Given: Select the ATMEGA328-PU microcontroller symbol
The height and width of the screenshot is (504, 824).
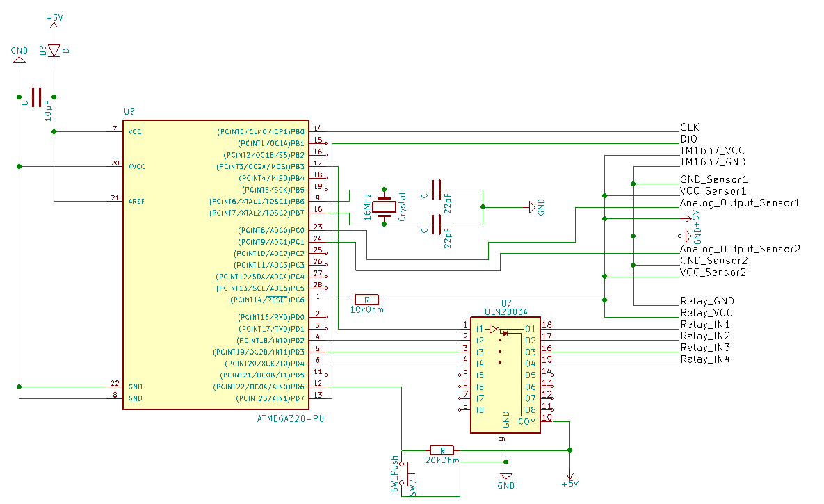Looking at the screenshot, I should click(216, 264).
